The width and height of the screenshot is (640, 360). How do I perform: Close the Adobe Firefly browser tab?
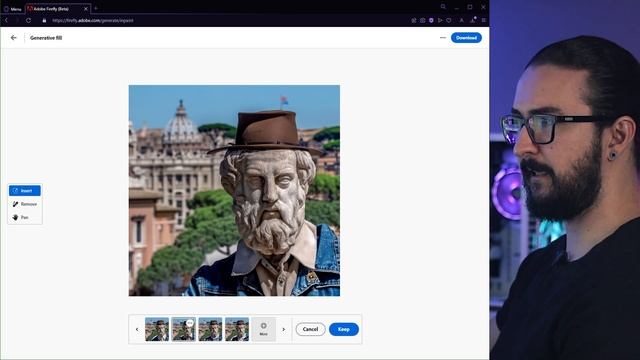[x=86, y=9]
